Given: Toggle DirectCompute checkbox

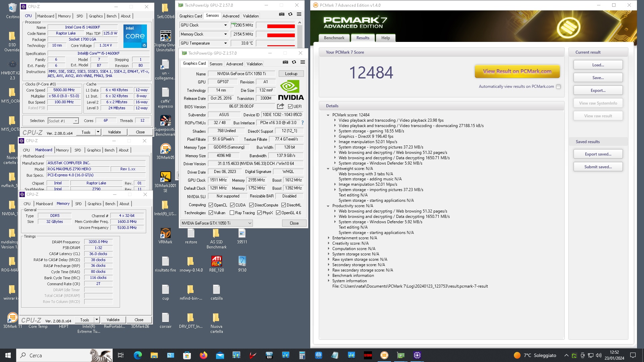Looking at the screenshot, I should click(x=251, y=205).
